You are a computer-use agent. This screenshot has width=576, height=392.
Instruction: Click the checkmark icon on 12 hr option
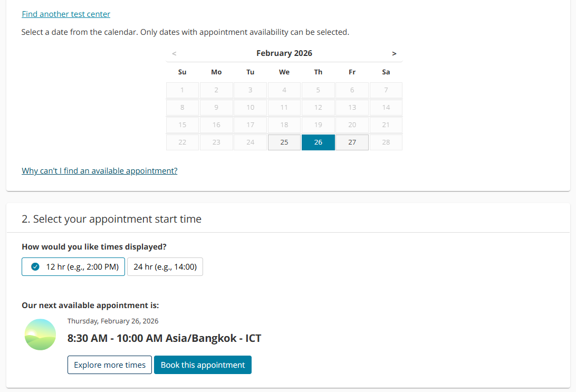click(35, 267)
